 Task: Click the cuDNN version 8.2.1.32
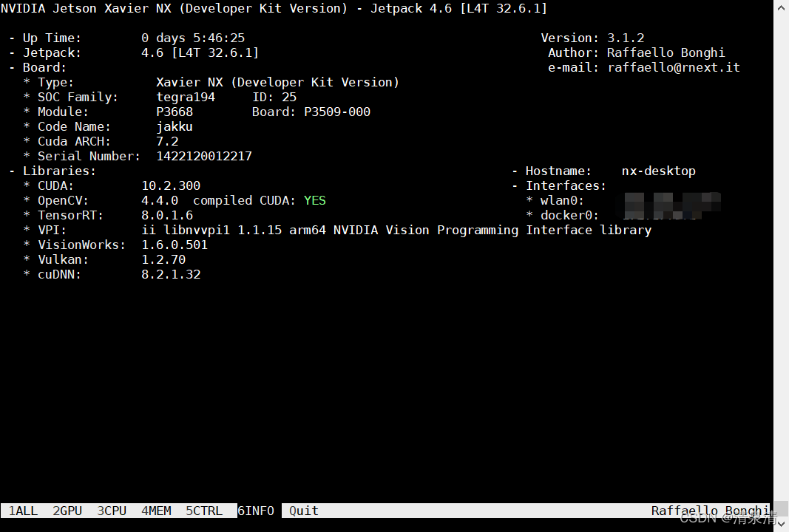[x=171, y=275]
